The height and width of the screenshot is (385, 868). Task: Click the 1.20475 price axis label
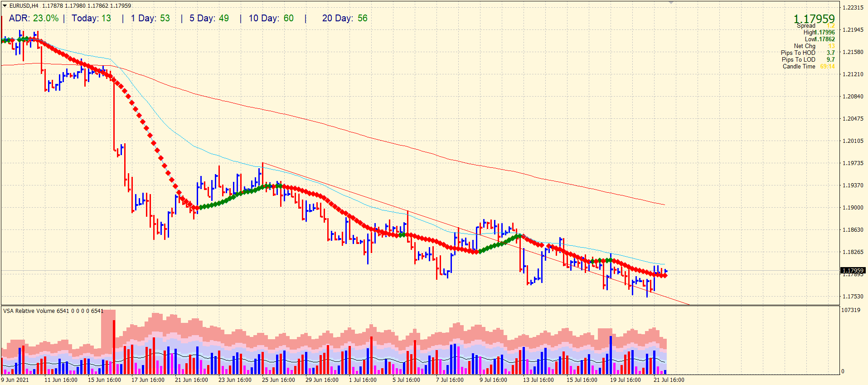[853, 119]
